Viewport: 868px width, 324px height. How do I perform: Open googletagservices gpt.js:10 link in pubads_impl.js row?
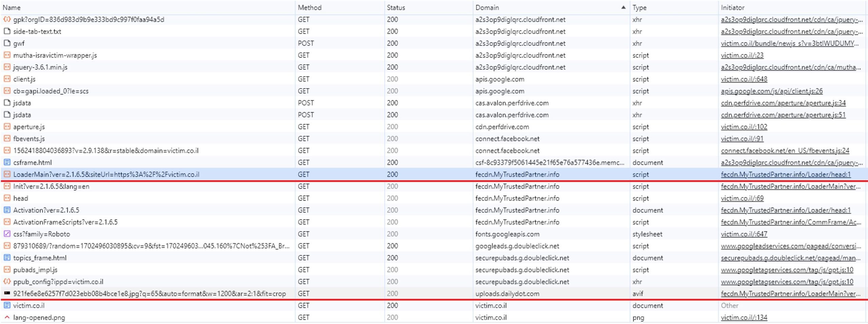787,269
